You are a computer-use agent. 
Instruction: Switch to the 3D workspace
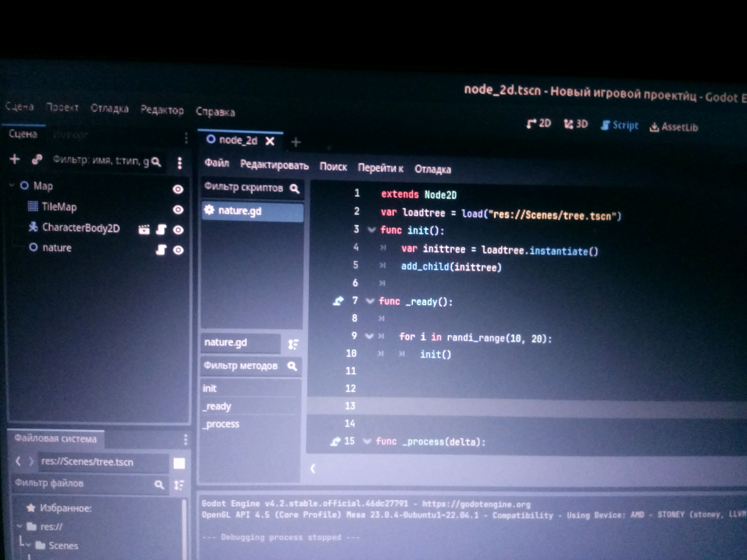(x=576, y=124)
